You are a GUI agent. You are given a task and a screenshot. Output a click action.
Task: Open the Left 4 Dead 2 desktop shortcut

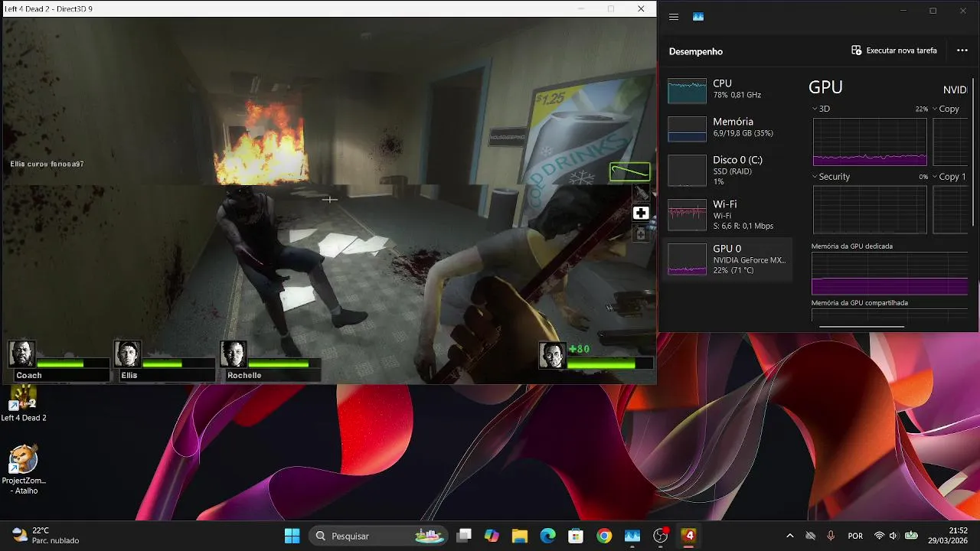[x=23, y=403]
